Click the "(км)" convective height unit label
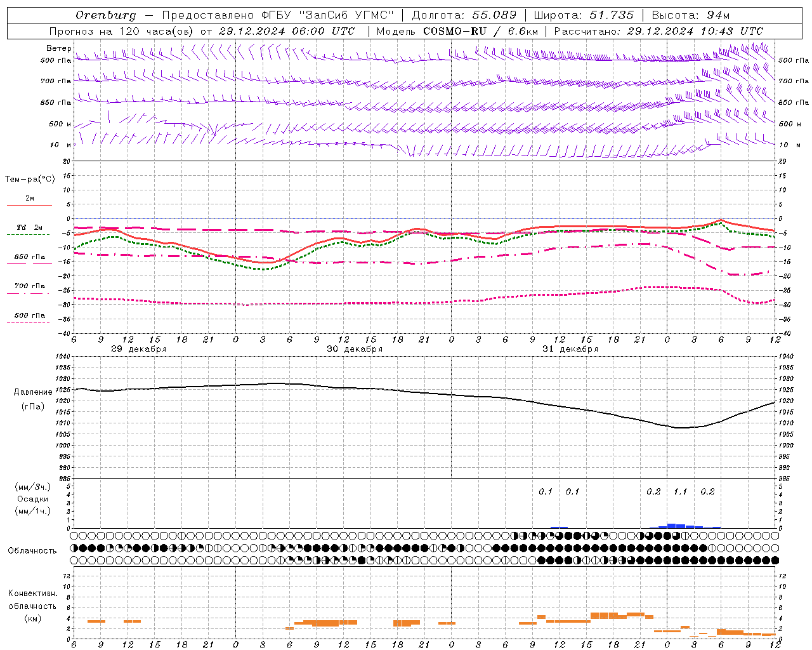Image resolution: width=812 pixels, height=650 pixels. tap(32, 618)
